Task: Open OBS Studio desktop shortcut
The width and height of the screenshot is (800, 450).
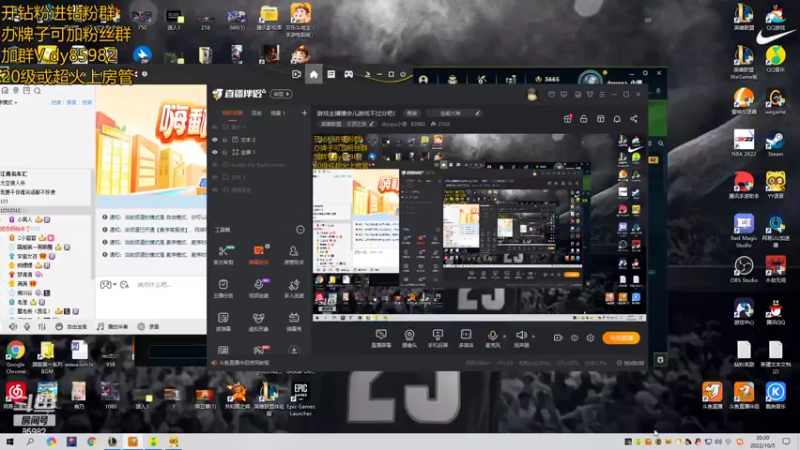Action: click(743, 269)
